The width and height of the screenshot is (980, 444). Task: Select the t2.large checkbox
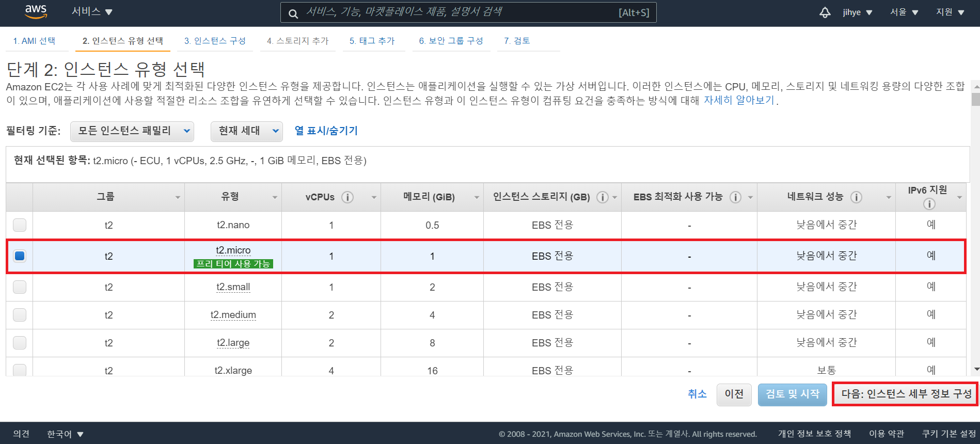pos(20,343)
